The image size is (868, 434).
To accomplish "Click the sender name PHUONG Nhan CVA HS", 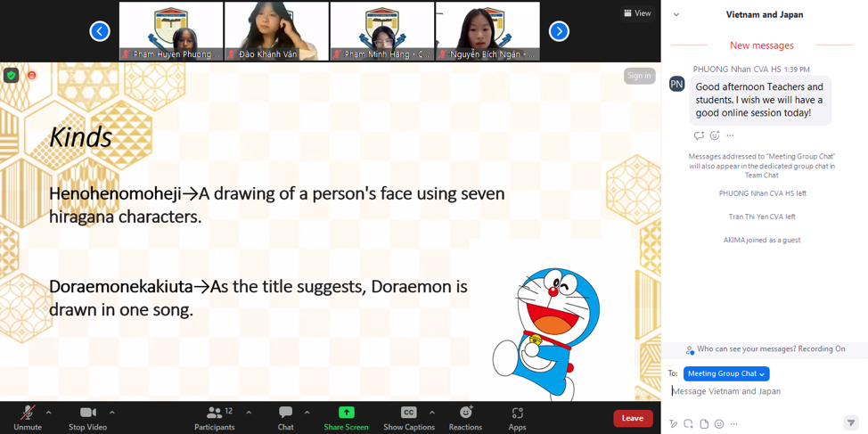I will [x=736, y=70].
